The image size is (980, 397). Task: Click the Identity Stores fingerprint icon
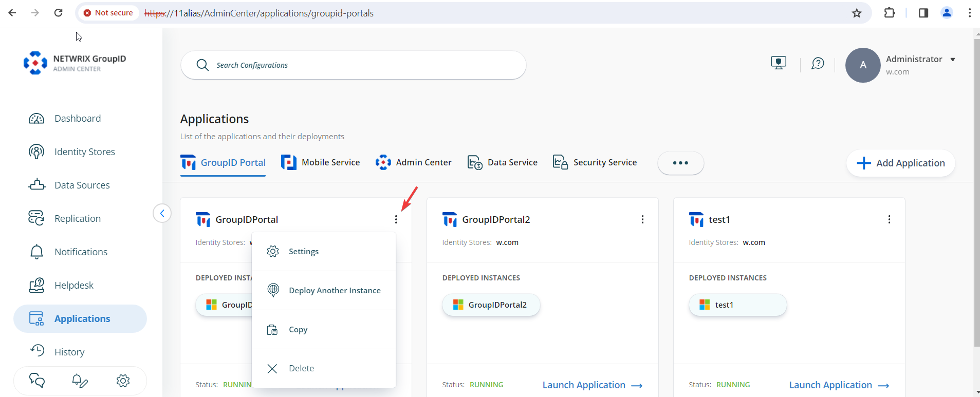36,152
